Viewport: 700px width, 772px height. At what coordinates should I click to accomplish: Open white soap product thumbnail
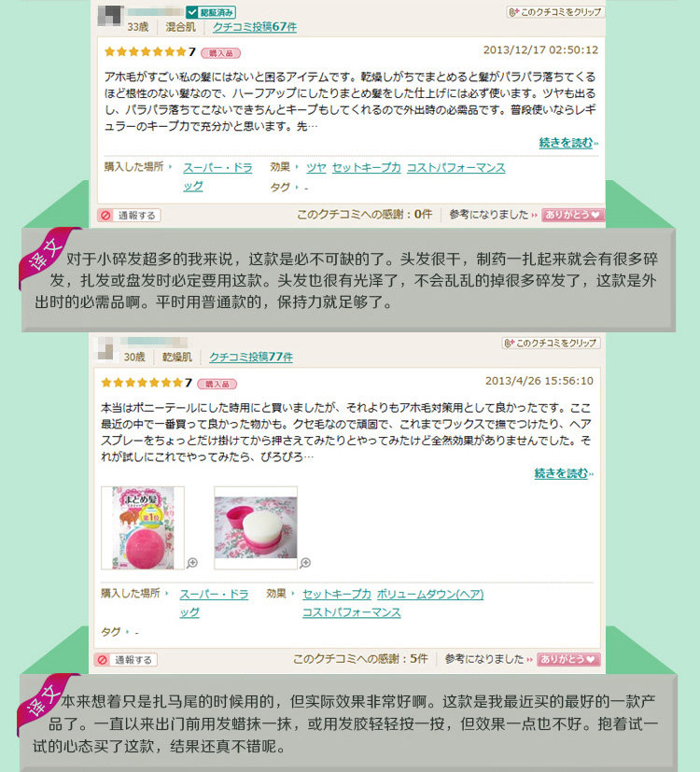pyautogui.click(x=256, y=527)
